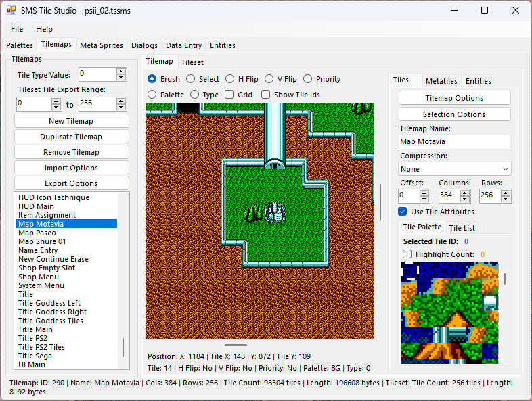Image resolution: width=532 pixels, height=401 pixels.
Task: Toggle the Highlight Count checkbox
Action: click(407, 254)
